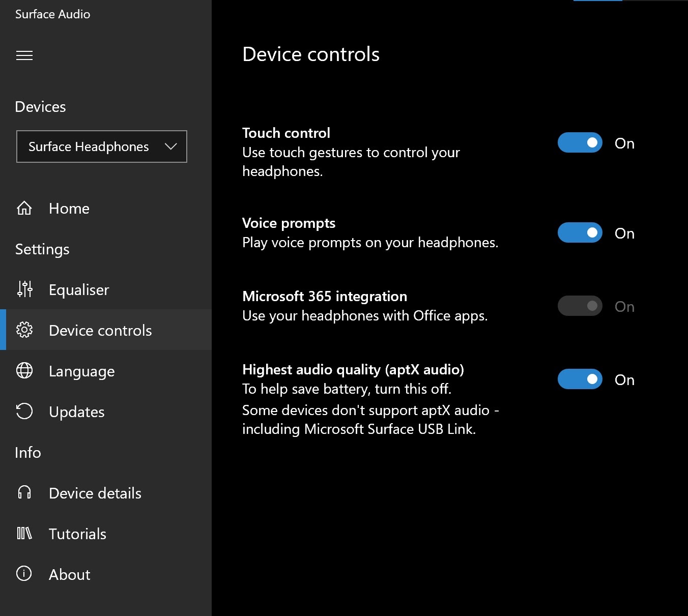This screenshot has width=688, height=616.
Task: Click the Device controls gear icon
Action: [24, 330]
